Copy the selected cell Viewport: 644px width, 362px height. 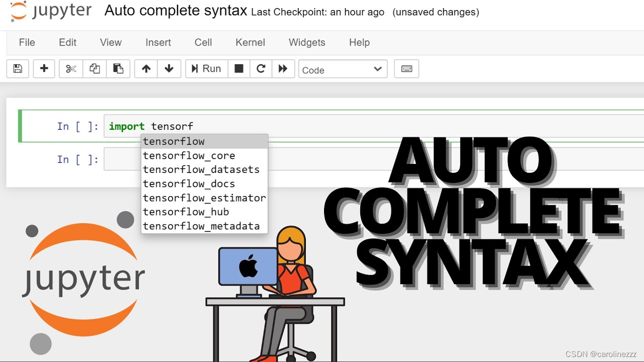pyautogui.click(x=95, y=69)
